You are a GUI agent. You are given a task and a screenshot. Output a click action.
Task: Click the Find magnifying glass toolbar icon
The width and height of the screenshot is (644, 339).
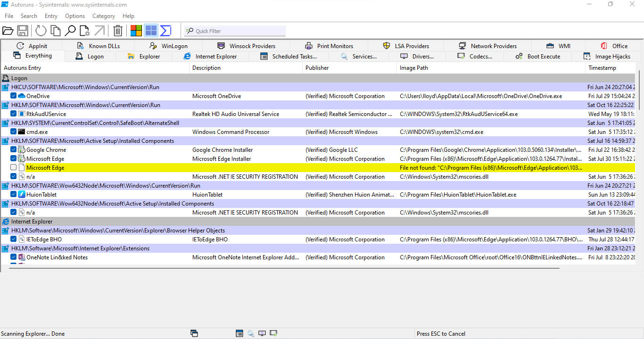coord(70,31)
